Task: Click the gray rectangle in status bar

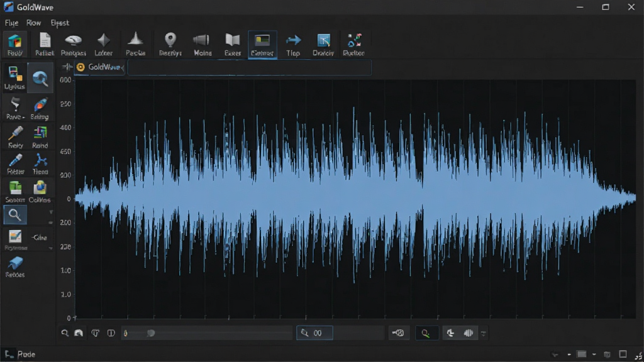Action: (x=582, y=354)
